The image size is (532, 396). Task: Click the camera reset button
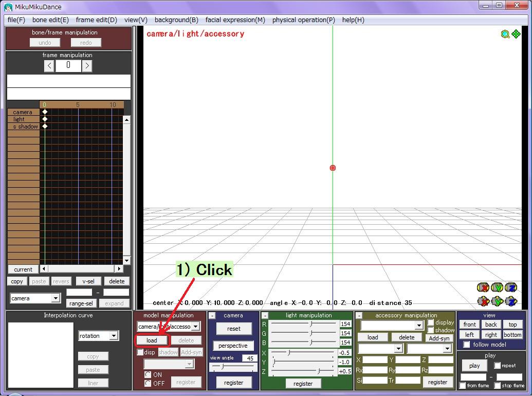234,329
